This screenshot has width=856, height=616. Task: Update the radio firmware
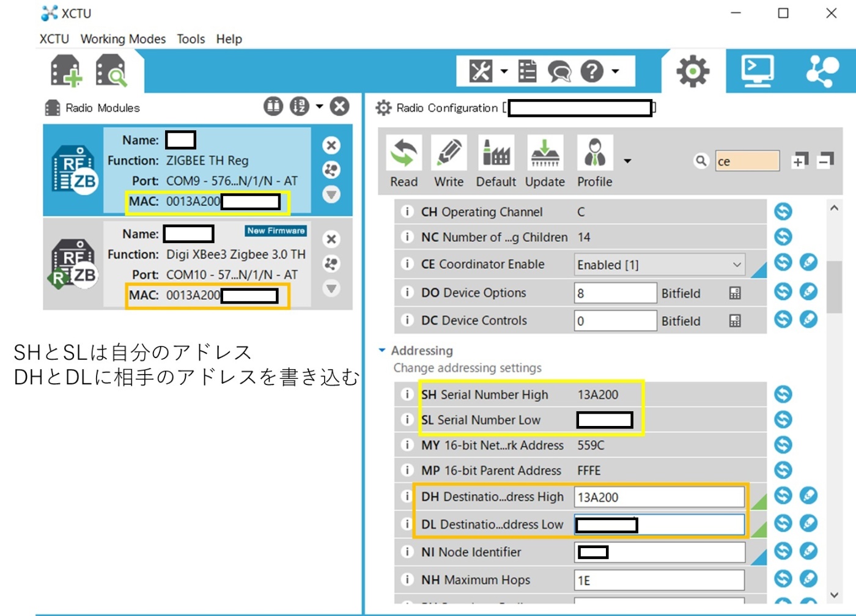pos(545,163)
